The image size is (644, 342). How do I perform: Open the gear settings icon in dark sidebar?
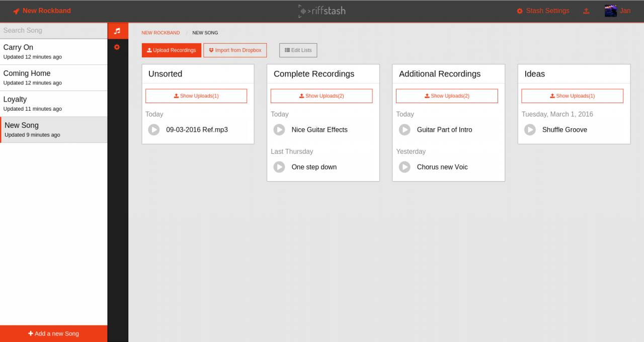point(117,47)
